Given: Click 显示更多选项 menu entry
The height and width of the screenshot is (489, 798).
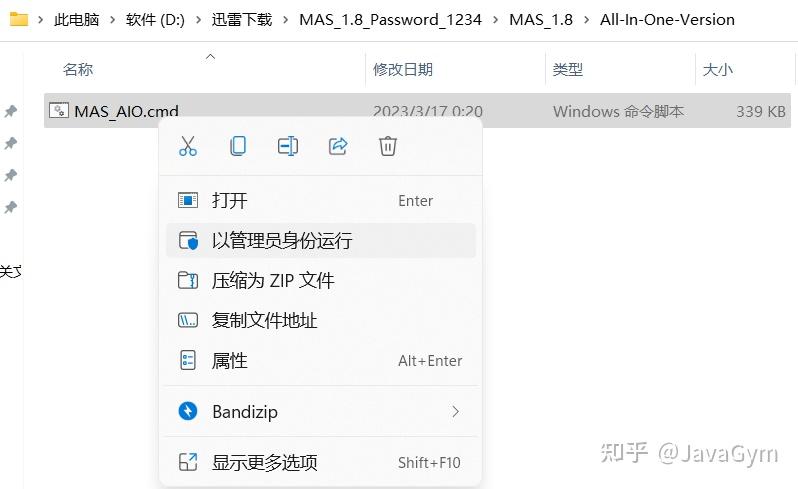Looking at the screenshot, I should pyautogui.click(x=321, y=462).
